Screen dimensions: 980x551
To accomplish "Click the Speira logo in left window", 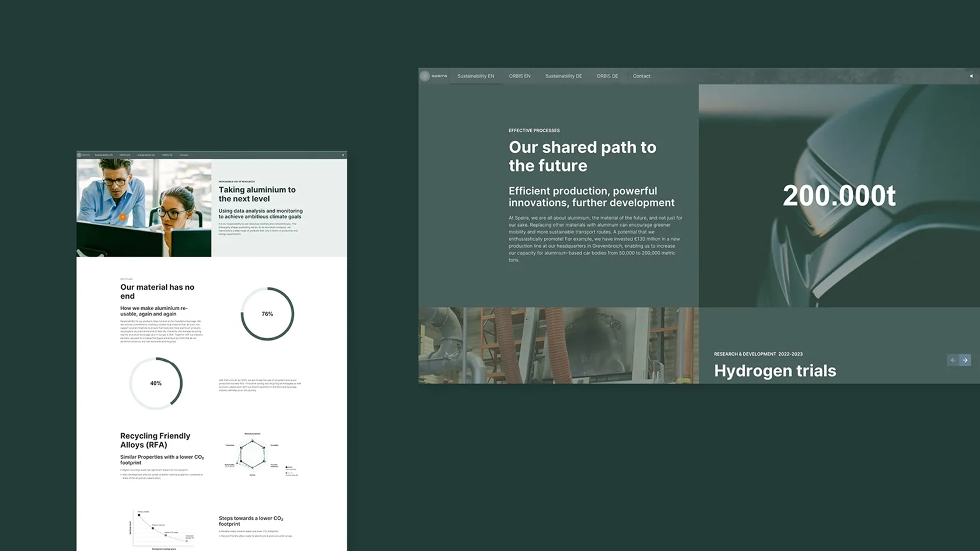I will coord(83,155).
